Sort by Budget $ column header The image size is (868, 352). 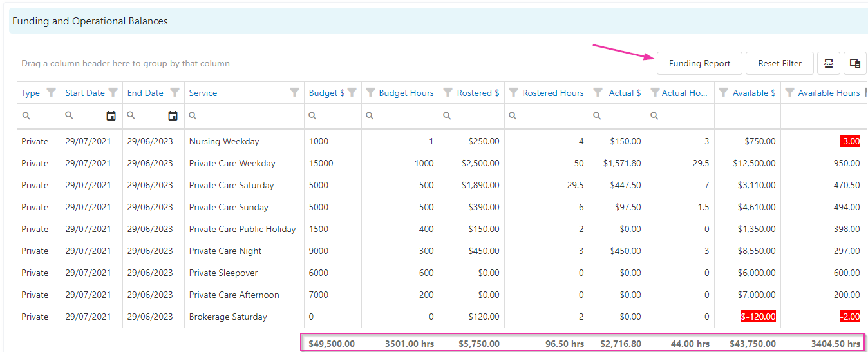pyautogui.click(x=326, y=93)
